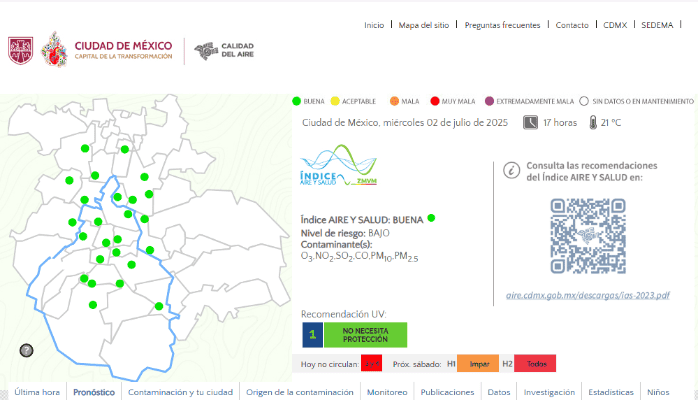This screenshot has height=400, width=698.
Task: Click the orange Impar H1 badge
Action: [x=479, y=364]
